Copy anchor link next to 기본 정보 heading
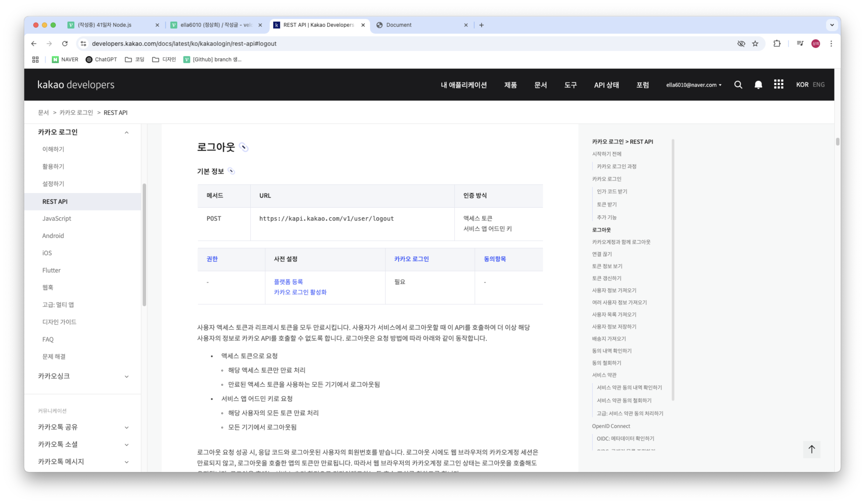Viewport: 865px width, 504px height. pyautogui.click(x=231, y=171)
